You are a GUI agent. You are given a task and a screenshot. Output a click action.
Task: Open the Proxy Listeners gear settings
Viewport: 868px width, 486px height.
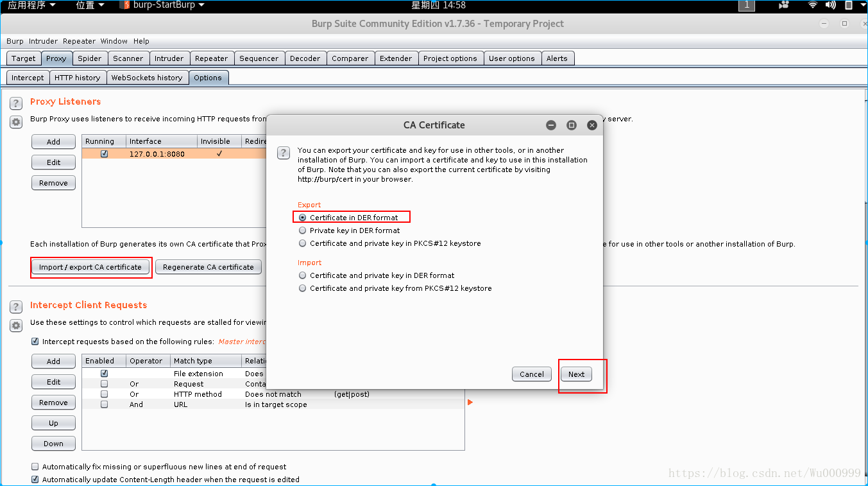16,122
